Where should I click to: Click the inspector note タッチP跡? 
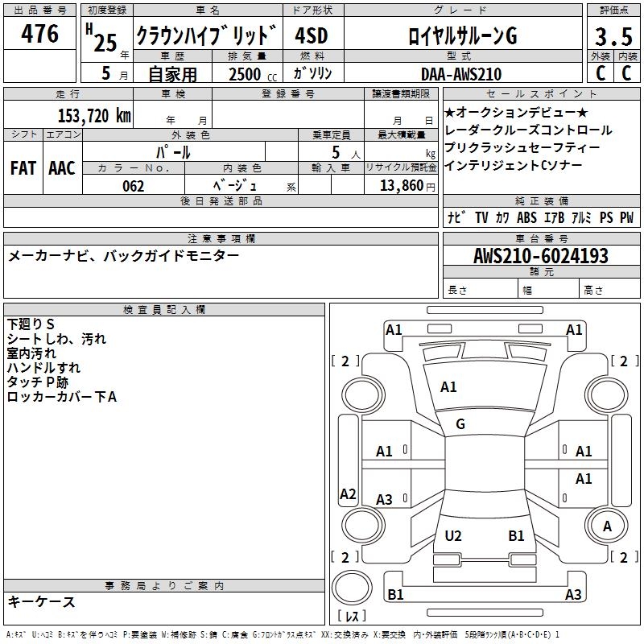point(37,382)
